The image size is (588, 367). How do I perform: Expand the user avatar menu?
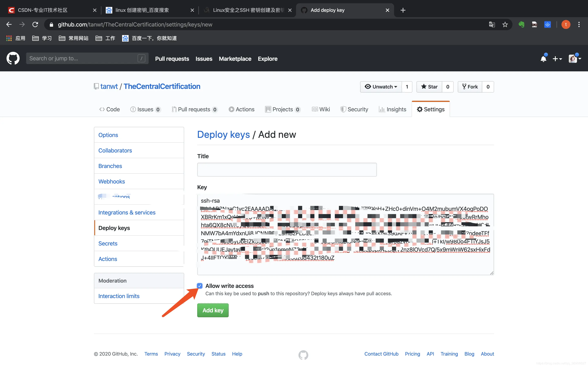pyautogui.click(x=575, y=59)
